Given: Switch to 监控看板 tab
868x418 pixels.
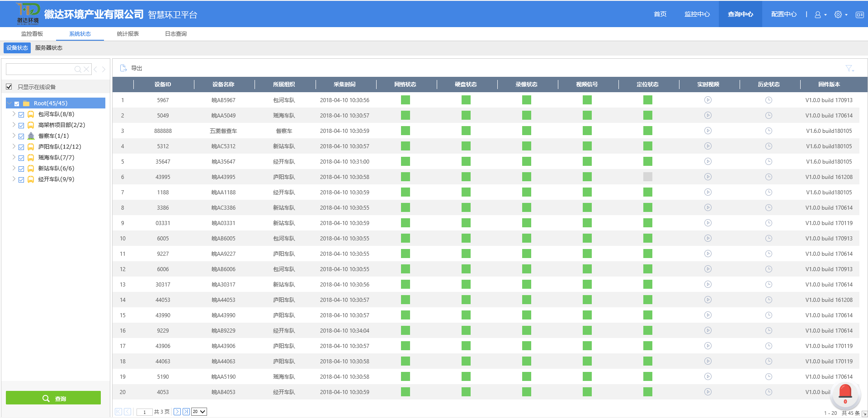Looking at the screenshot, I should [32, 34].
